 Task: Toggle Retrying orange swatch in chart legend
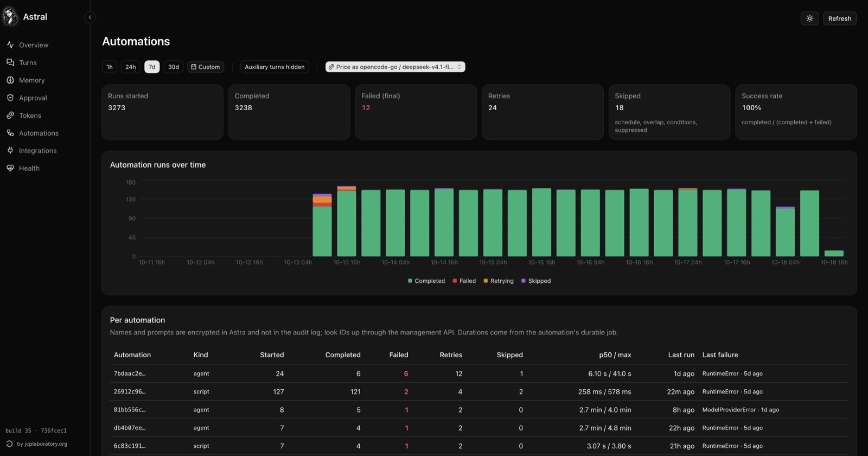(x=486, y=281)
